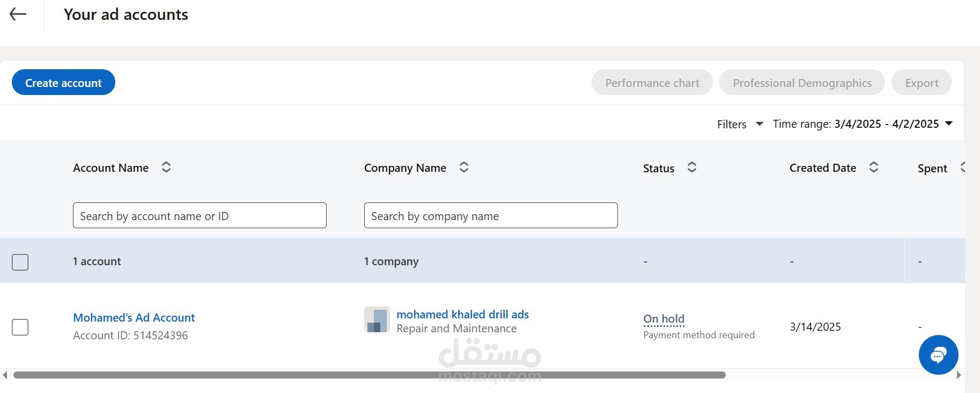Click the horizontal scrollbar right arrow
Image resolution: width=980 pixels, height=393 pixels.
point(959,375)
